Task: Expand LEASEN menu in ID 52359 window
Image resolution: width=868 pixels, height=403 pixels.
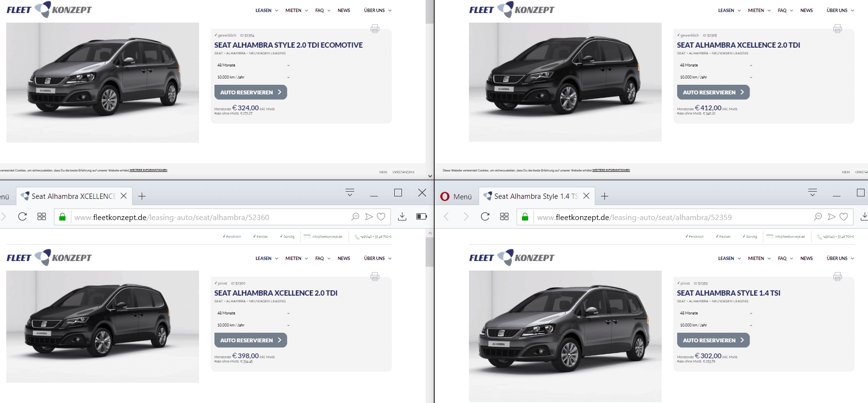Action: [729, 258]
